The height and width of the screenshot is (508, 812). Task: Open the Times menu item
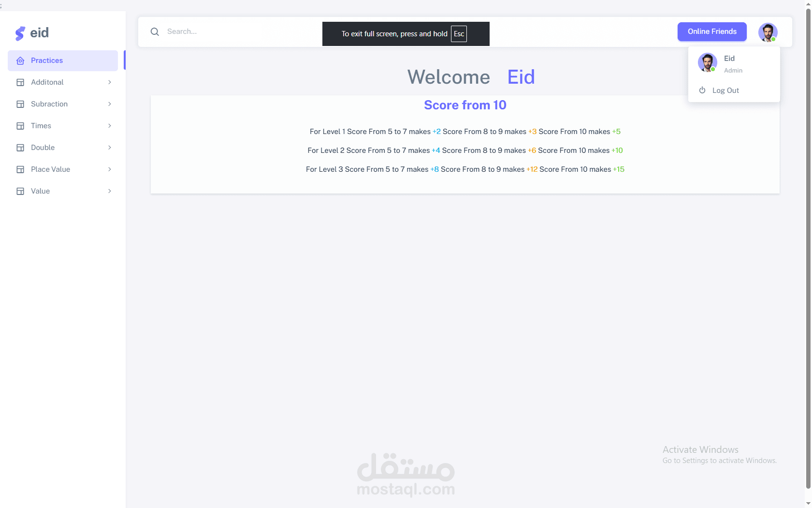click(x=63, y=126)
